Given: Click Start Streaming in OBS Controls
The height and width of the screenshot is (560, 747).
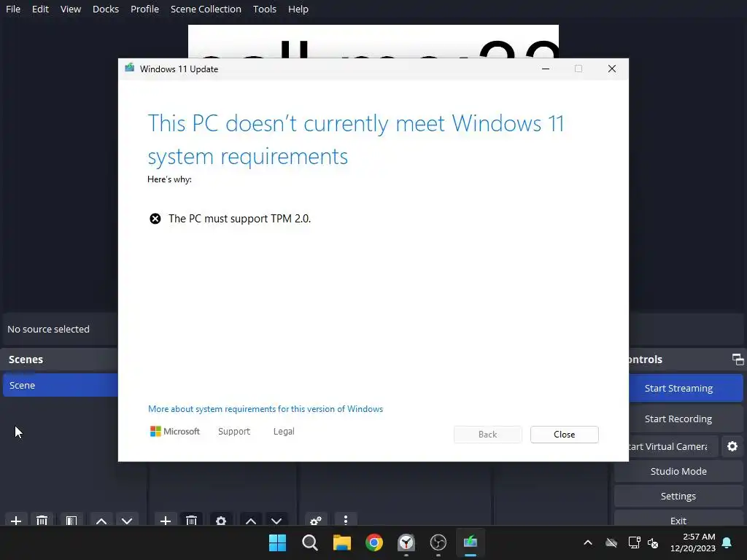Looking at the screenshot, I should pos(686,388).
